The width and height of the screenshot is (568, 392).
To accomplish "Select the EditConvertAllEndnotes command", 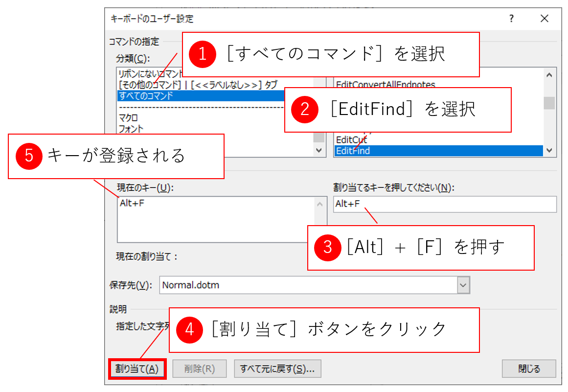I will (x=386, y=85).
